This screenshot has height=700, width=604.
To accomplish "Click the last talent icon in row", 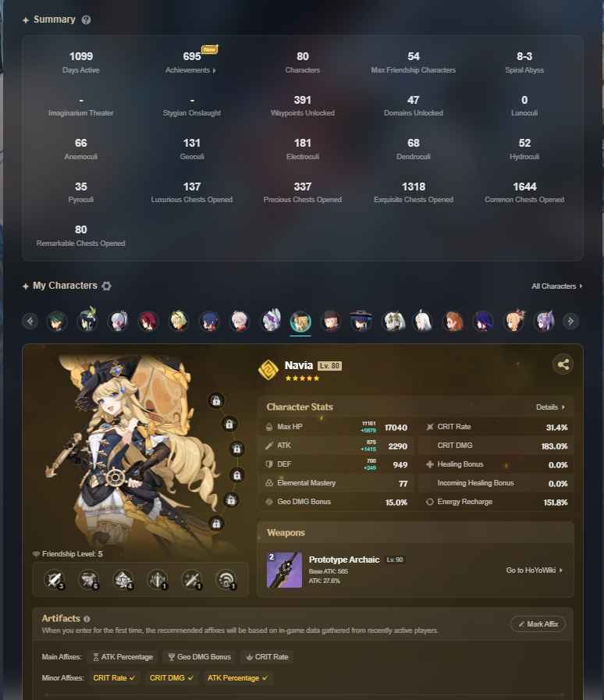I will (x=226, y=580).
